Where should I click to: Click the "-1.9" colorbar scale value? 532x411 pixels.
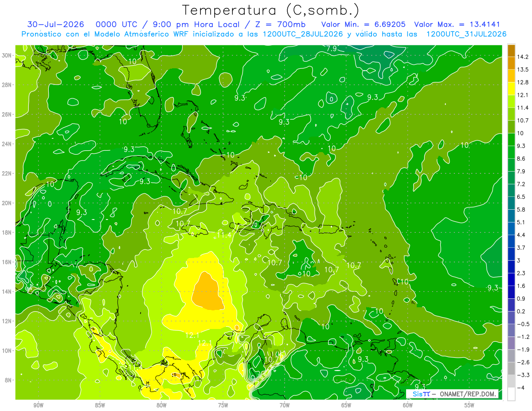(x=524, y=349)
